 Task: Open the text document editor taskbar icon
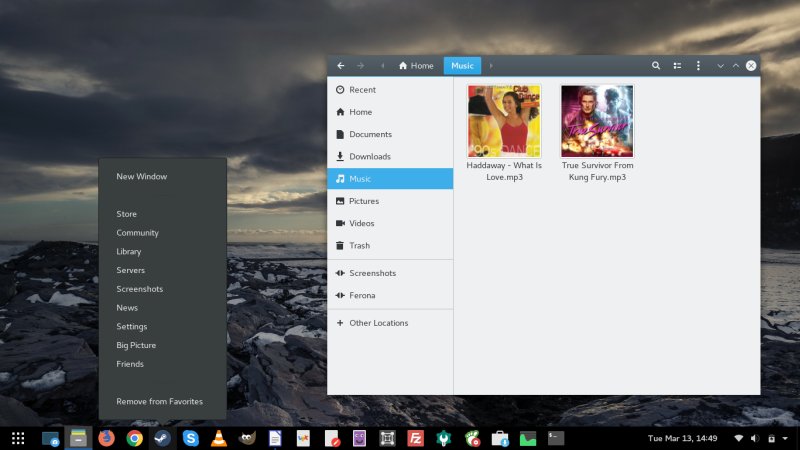click(x=275, y=438)
